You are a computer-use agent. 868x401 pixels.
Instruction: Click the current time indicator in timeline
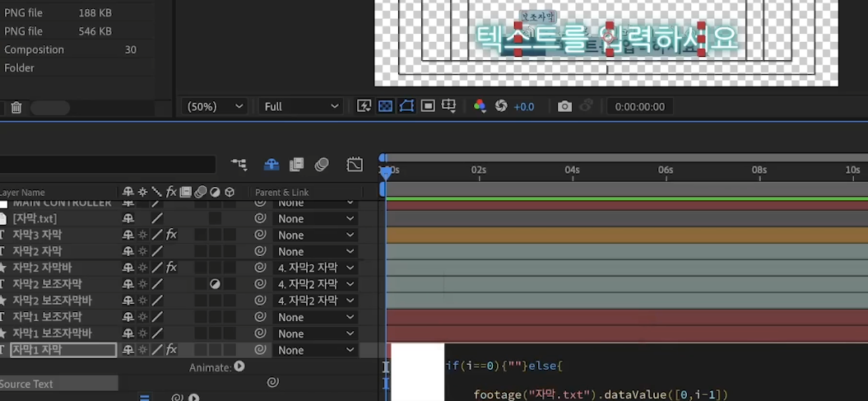coord(387,172)
